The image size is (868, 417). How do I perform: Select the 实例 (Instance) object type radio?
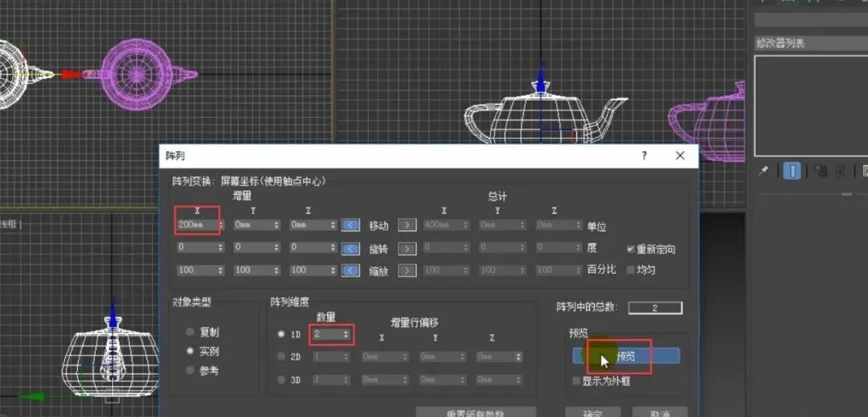(190, 351)
